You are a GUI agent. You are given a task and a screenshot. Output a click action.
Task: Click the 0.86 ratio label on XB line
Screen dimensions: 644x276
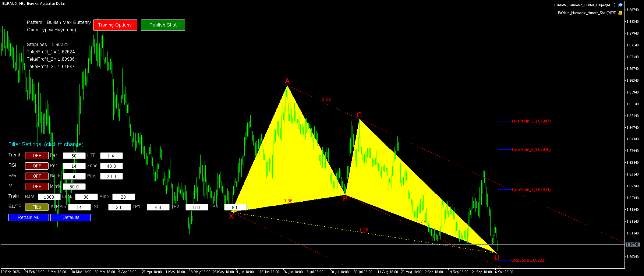[x=288, y=201]
